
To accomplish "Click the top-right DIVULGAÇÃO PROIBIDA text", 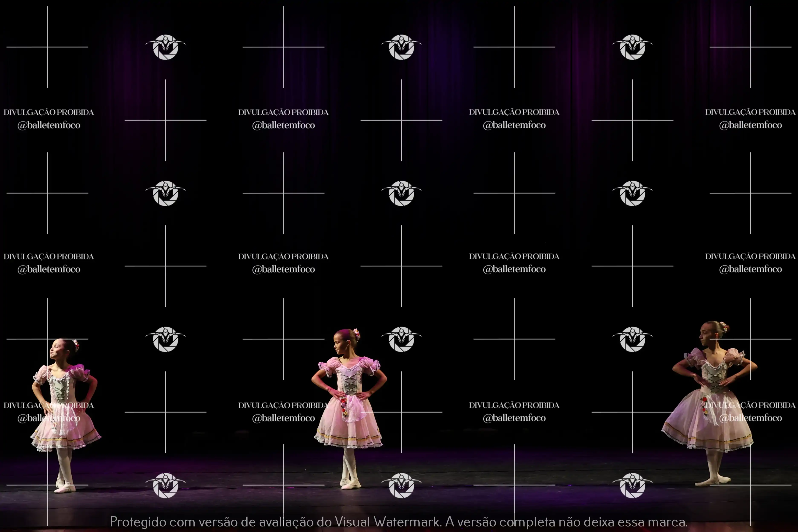I will pyautogui.click(x=750, y=112).
